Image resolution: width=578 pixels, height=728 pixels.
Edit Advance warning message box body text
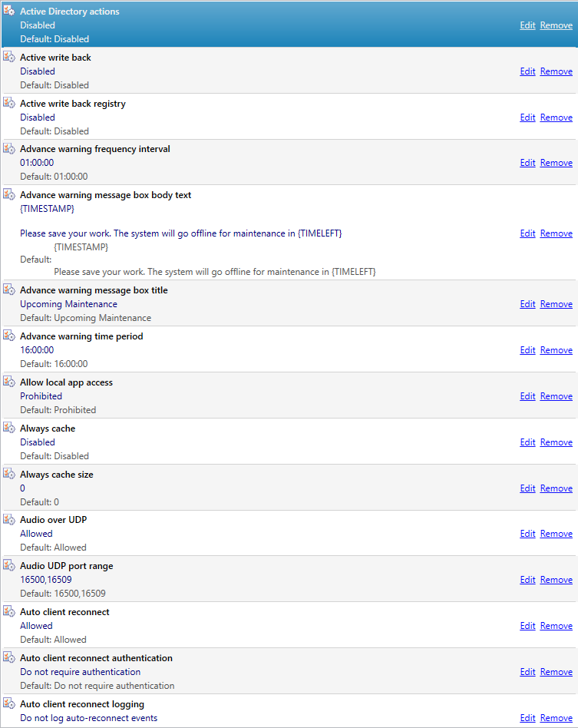527,233
